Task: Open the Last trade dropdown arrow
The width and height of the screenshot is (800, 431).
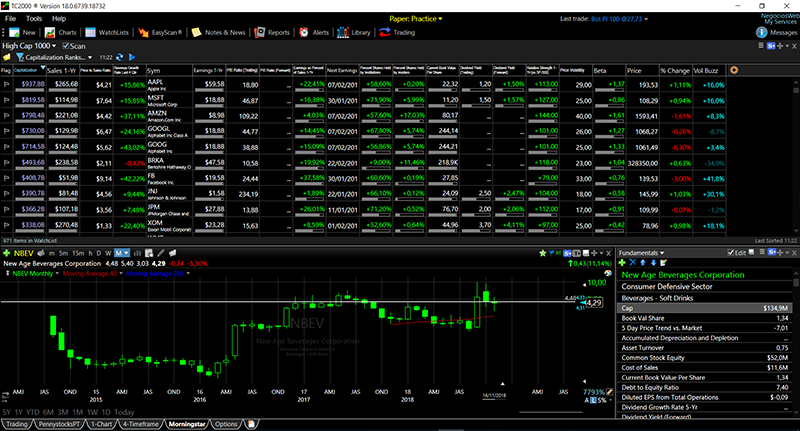Action: pos(646,19)
